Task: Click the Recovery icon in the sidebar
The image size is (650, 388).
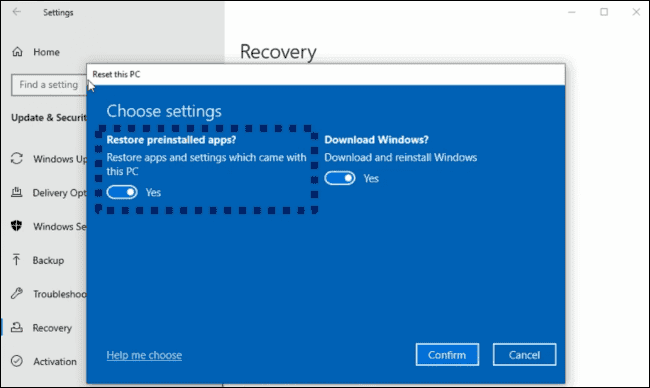Action: tap(17, 327)
